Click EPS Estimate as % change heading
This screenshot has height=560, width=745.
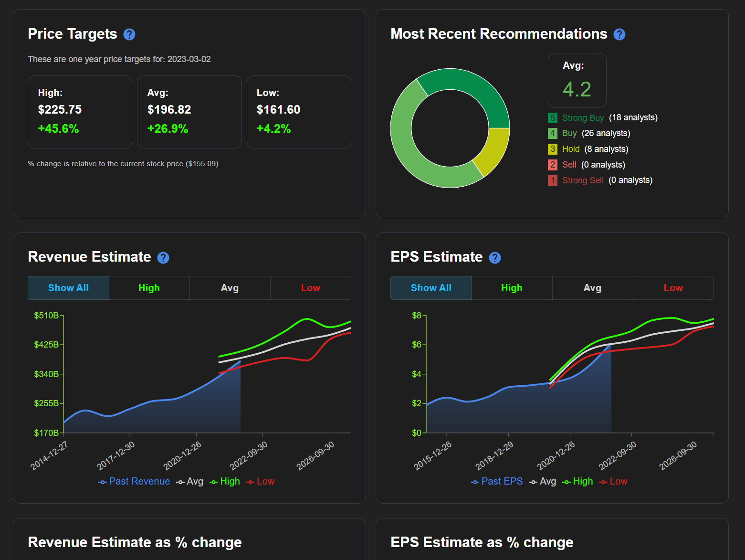[x=482, y=542]
